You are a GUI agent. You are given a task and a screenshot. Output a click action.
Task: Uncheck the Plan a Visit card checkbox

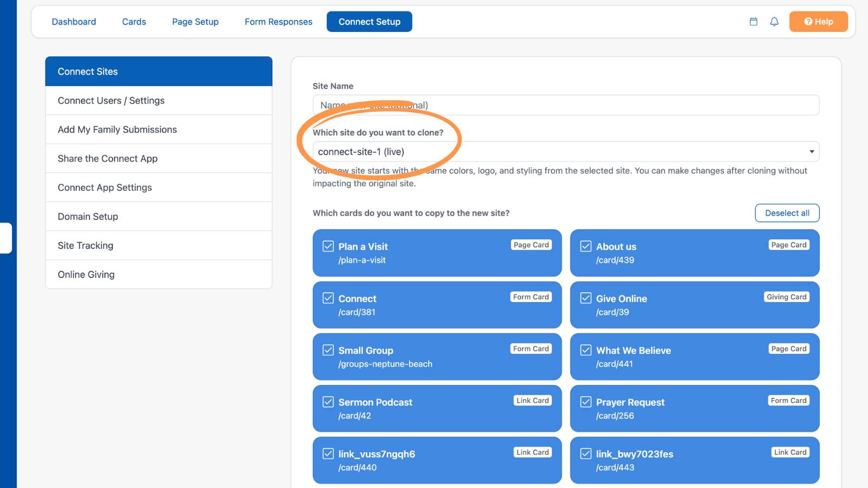[328, 246]
